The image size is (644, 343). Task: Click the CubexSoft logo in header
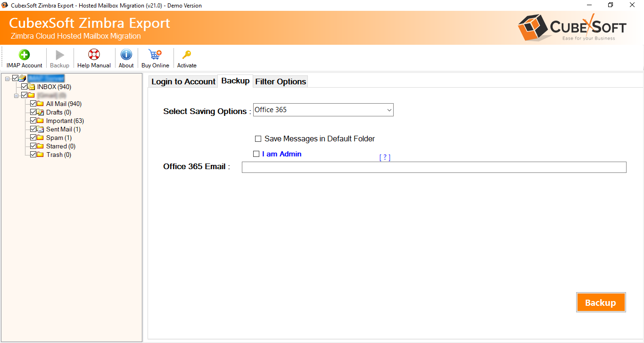pyautogui.click(x=572, y=27)
